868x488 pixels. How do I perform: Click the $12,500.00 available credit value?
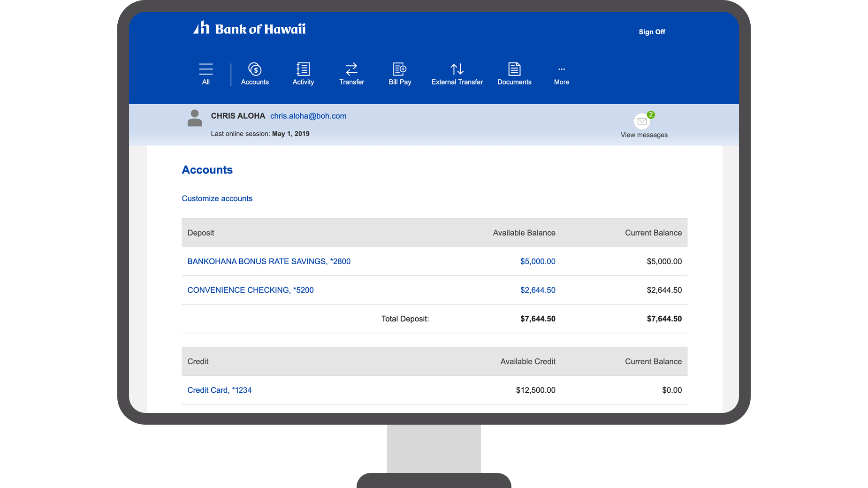pyautogui.click(x=536, y=390)
